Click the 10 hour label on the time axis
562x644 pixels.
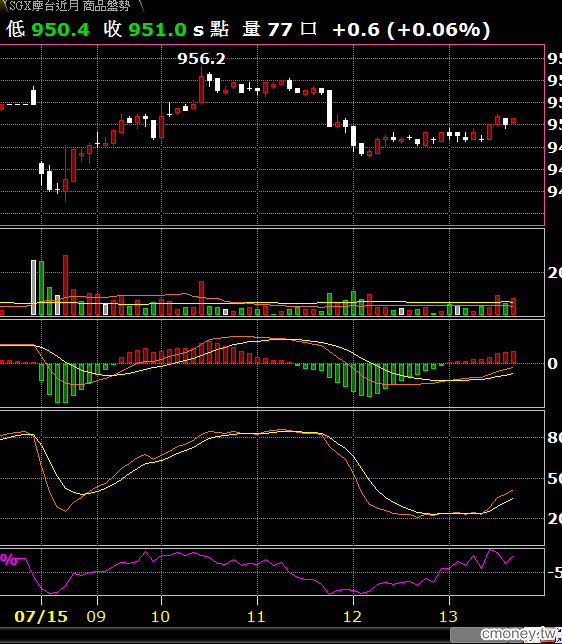pyautogui.click(x=160, y=616)
